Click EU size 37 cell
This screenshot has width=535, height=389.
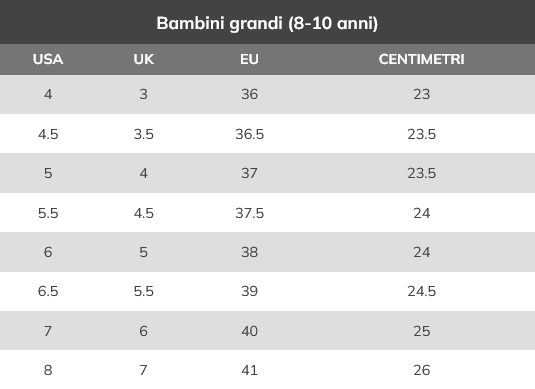(249, 173)
